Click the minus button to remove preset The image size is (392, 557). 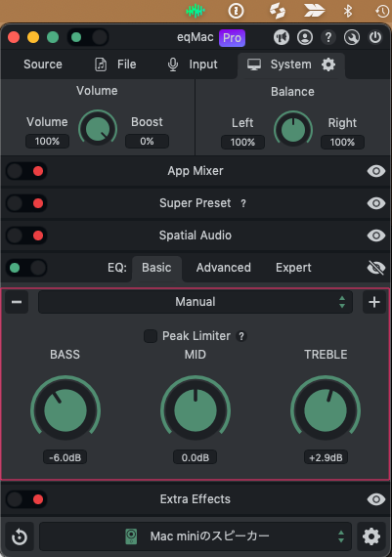tap(17, 302)
